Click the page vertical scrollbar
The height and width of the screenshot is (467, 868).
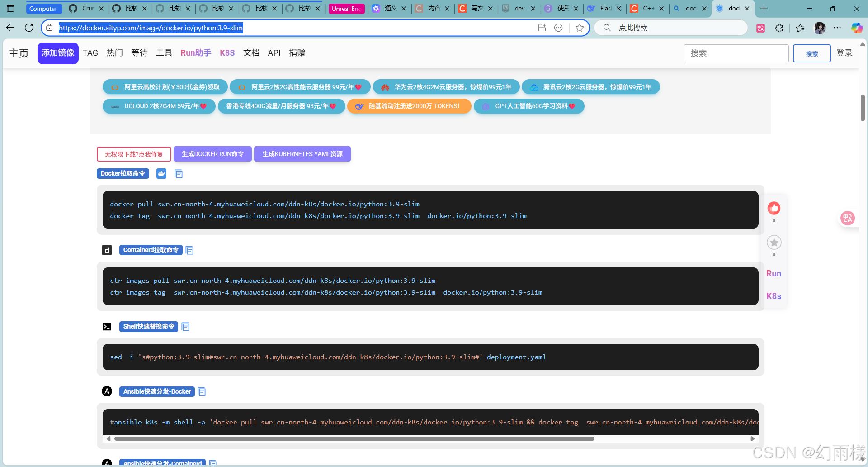click(x=863, y=108)
